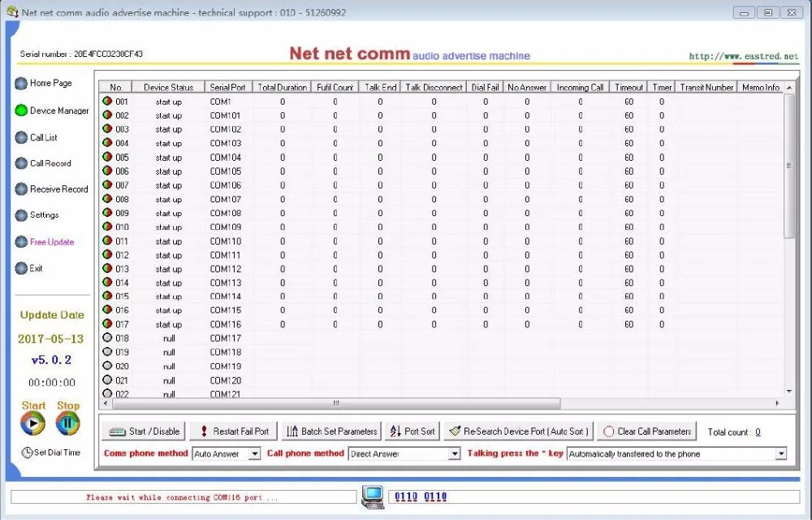Click the empty status circle for device 021
Viewport: 812px width, 520px height.
coord(107,379)
